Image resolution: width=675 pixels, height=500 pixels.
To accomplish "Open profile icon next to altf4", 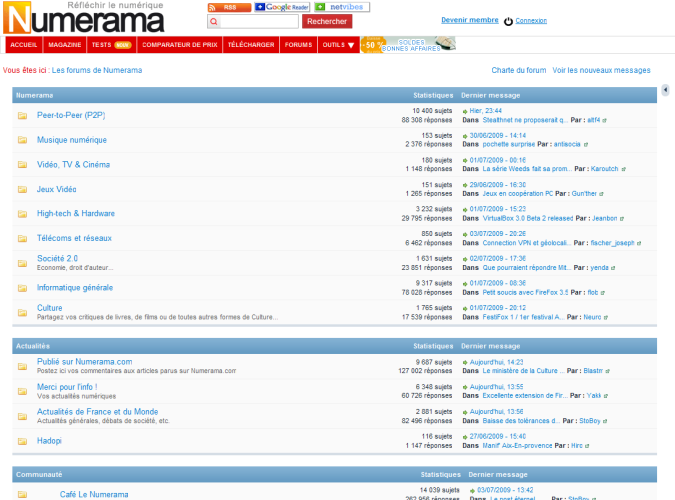I will tap(605, 120).
